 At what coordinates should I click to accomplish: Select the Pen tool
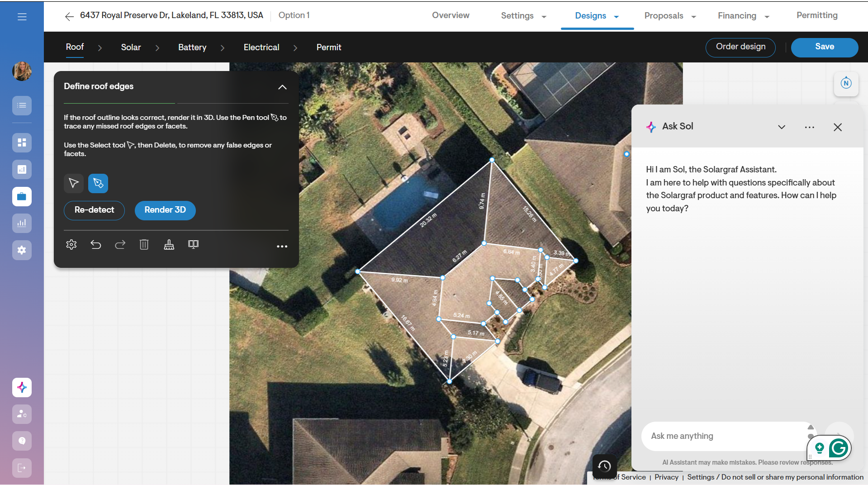point(98,183)
